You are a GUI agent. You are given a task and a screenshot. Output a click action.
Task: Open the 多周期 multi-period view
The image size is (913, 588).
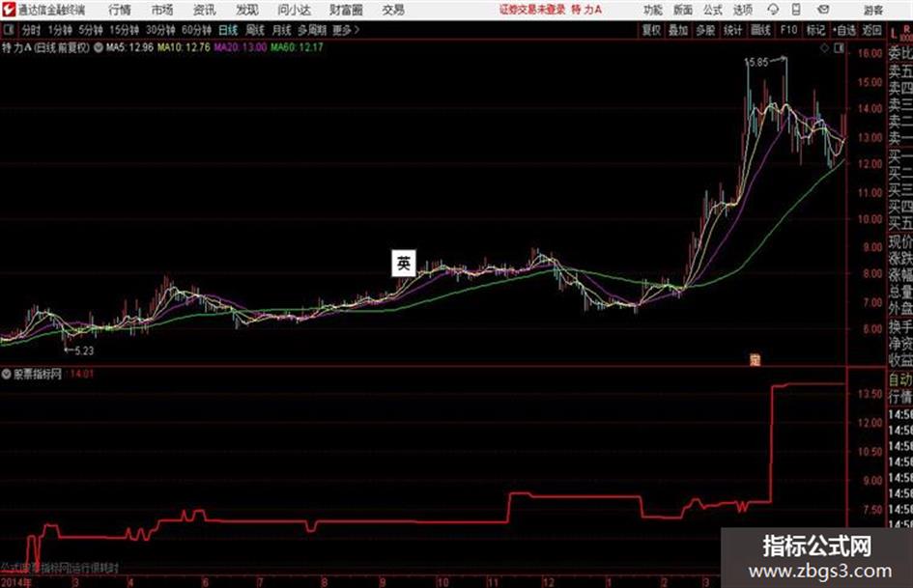(x=312, y=30)
